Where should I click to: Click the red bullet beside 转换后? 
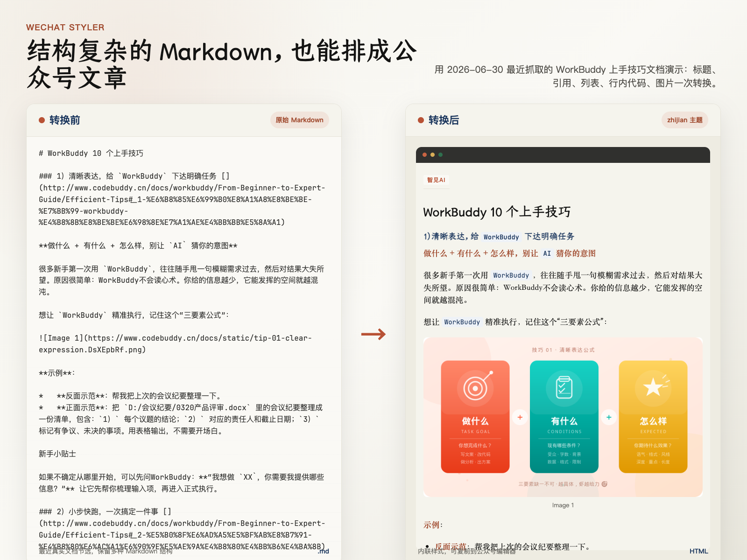pos(421,120)
